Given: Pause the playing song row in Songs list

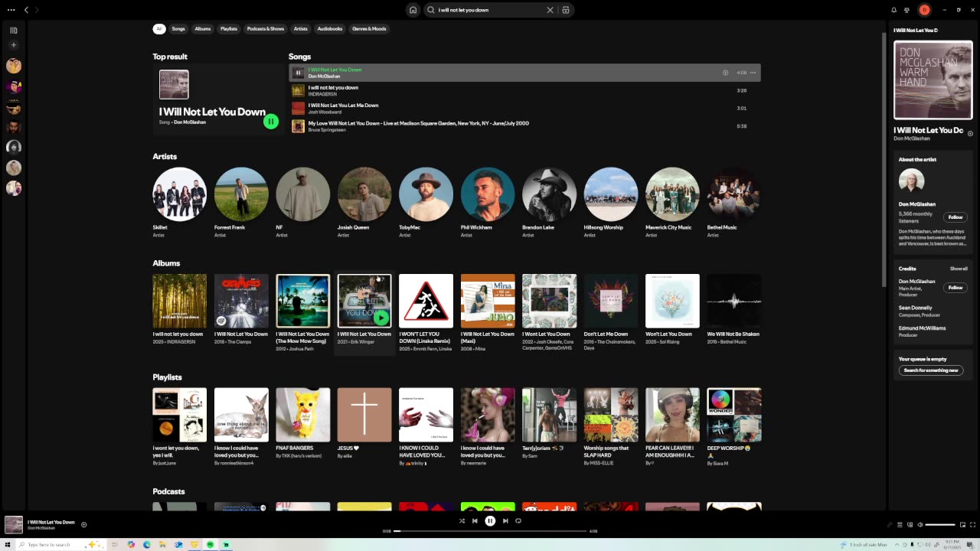Looking at the screenshot, I should tap(299, 73).
